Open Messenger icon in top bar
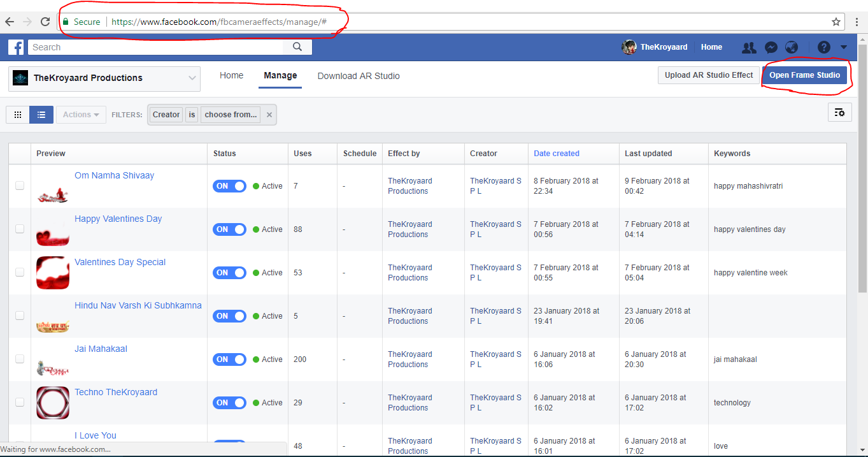 pos(771,47)
